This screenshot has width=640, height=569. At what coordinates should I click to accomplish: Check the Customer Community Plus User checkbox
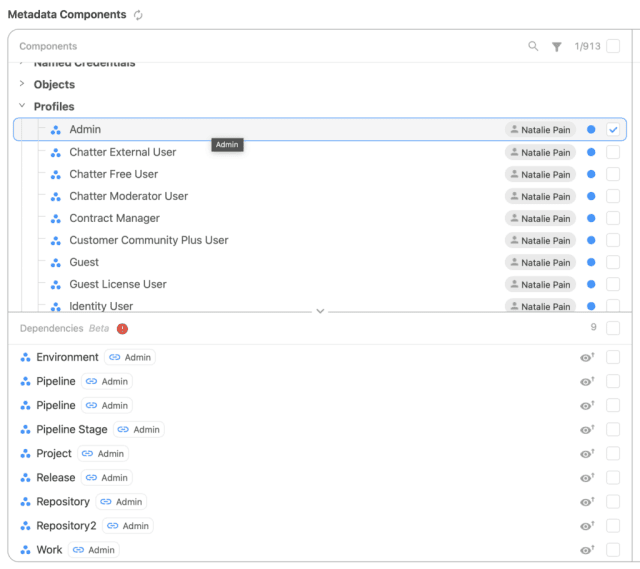pyautogui.click(x=613, y=240)
